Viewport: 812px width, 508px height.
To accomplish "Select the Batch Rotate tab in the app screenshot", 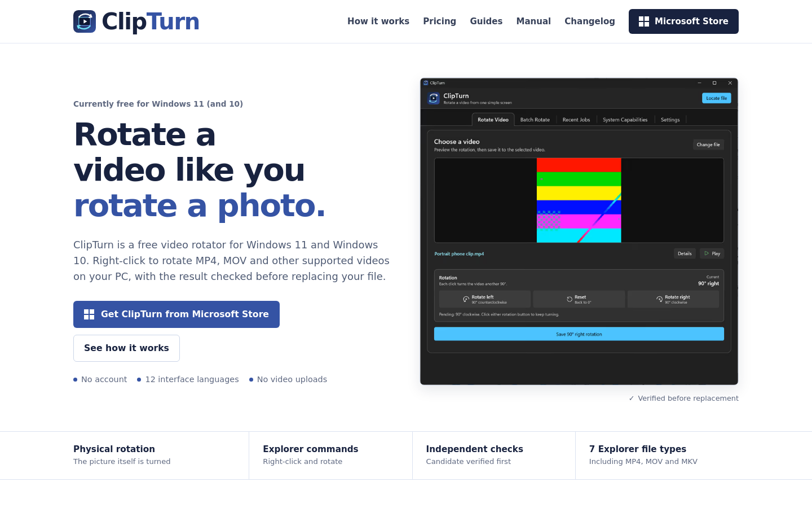I will [x=535, y=120].
